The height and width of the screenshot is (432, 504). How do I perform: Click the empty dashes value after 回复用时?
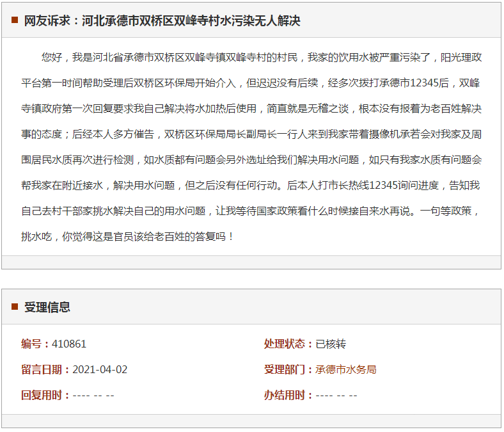coord(93,395)
